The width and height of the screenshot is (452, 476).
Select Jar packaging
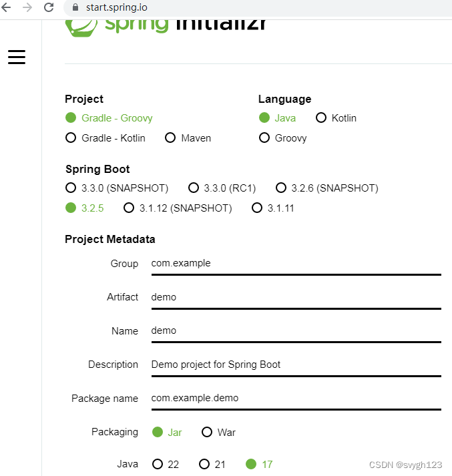(167, 432)
